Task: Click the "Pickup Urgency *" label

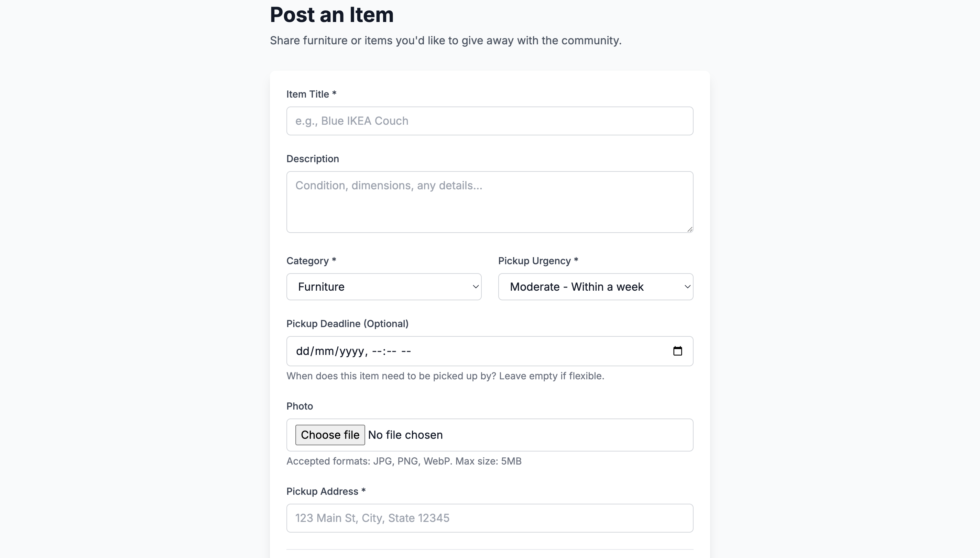Action: pyautogui.click(x=538, y=261)
